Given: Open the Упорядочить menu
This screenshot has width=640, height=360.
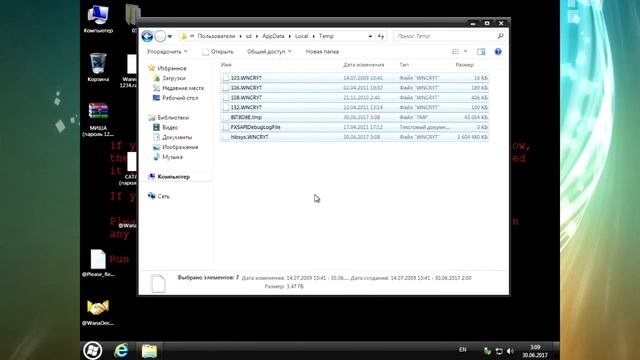Looking at the screenshot, I should pos(167,52).
